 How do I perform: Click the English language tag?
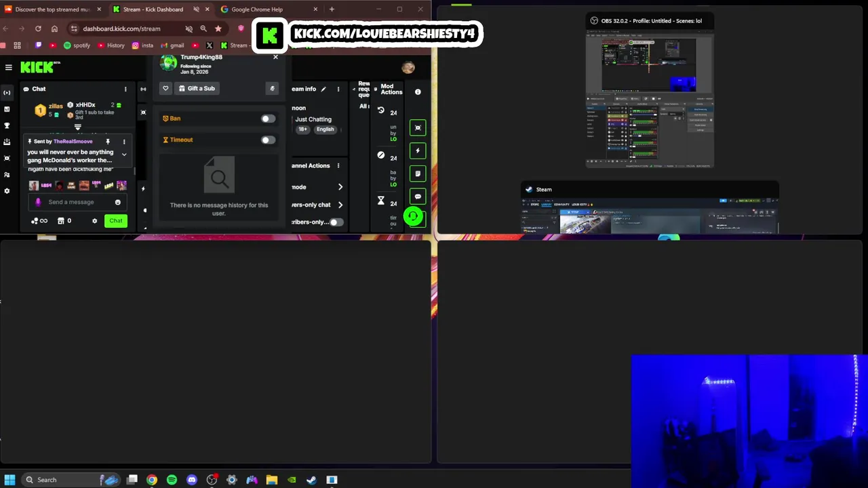click(x=325, y=129)
